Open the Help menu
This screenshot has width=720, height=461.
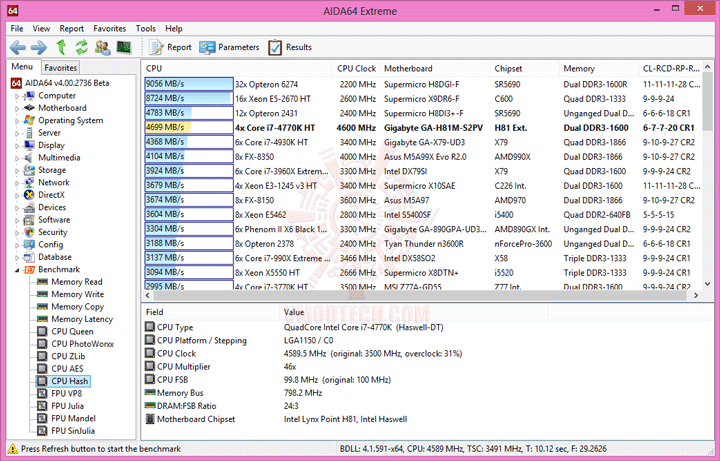pyautogui.click(x=174, y=28)
